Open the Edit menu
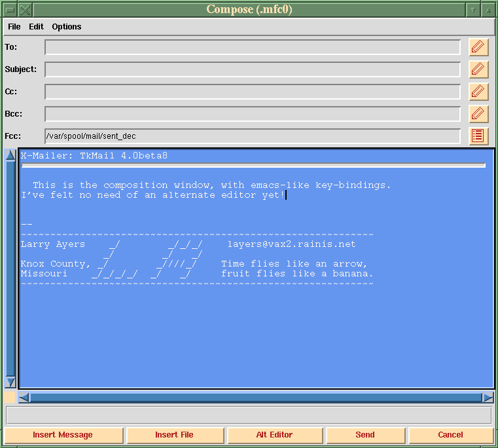 (x=36, y=27)
